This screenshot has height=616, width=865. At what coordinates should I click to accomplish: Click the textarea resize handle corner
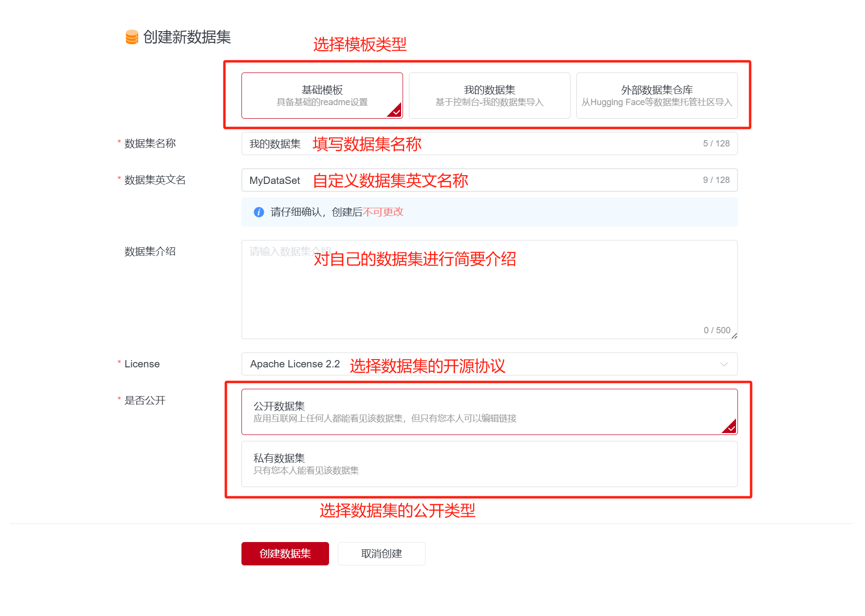734,336
